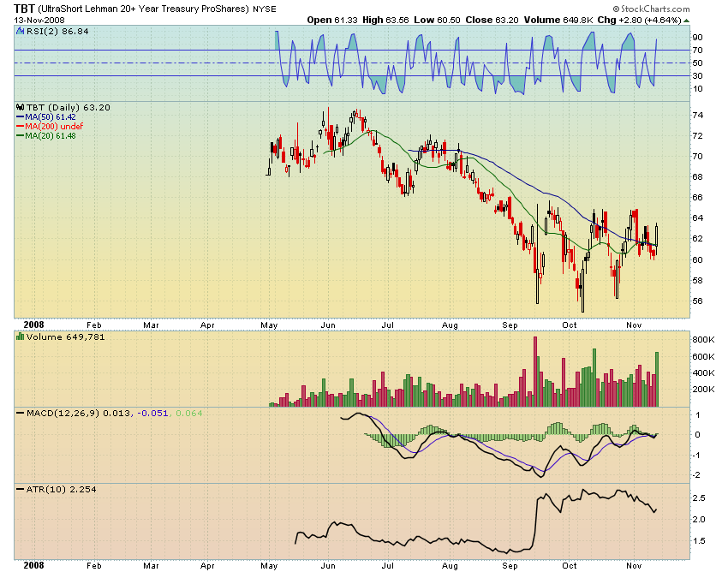728x572 pixels.
Task: Click the 72 label on the price axis
Action: coord(697,135)
